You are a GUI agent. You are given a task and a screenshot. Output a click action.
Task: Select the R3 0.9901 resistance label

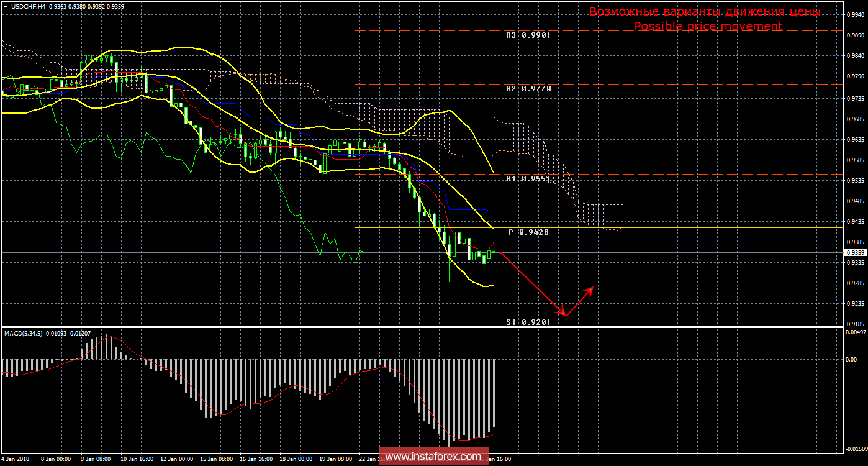(528, 35)
